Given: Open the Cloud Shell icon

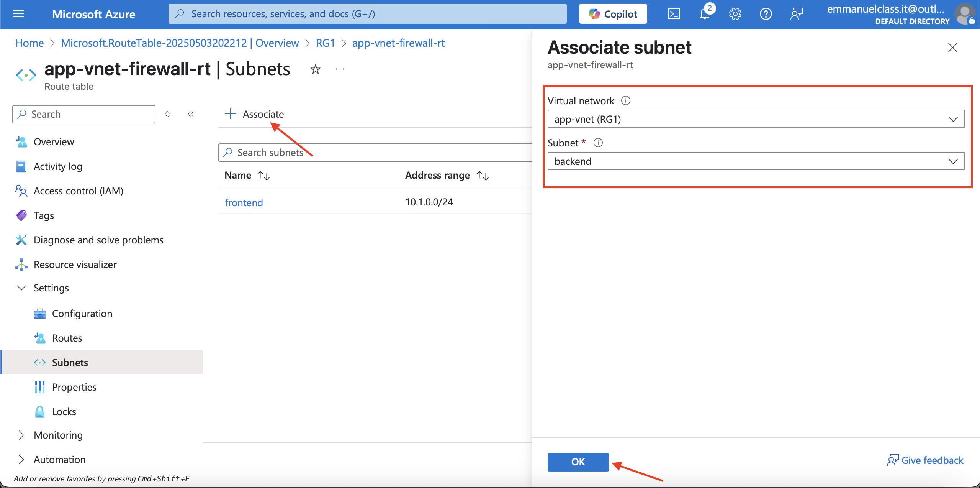Looking at the screenshot, I should tap(674, 14).
